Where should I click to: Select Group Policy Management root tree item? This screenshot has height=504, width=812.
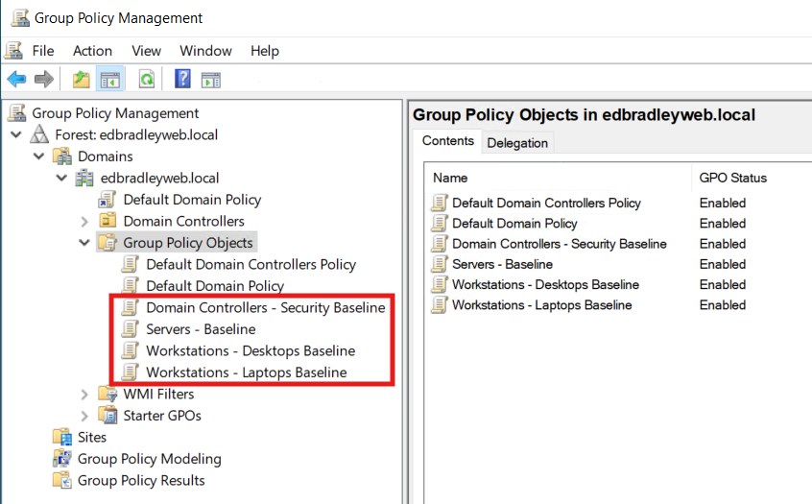coord(115,113)
